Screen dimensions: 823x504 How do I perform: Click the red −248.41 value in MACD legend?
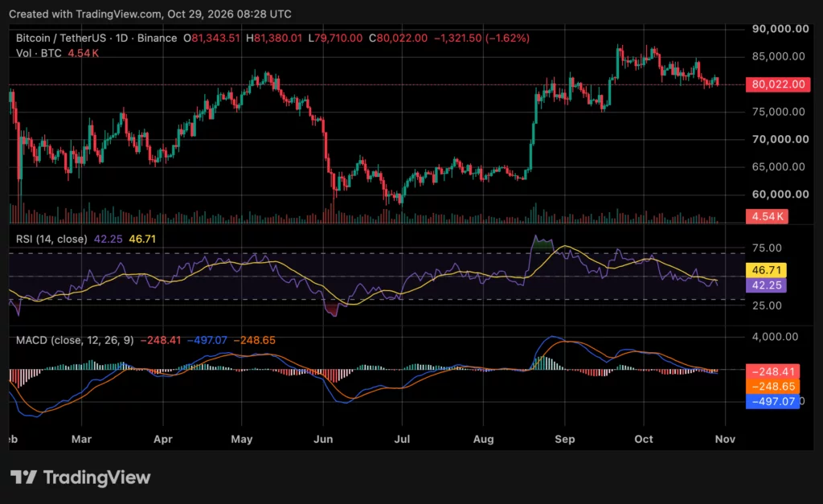(x=161, y=341)
